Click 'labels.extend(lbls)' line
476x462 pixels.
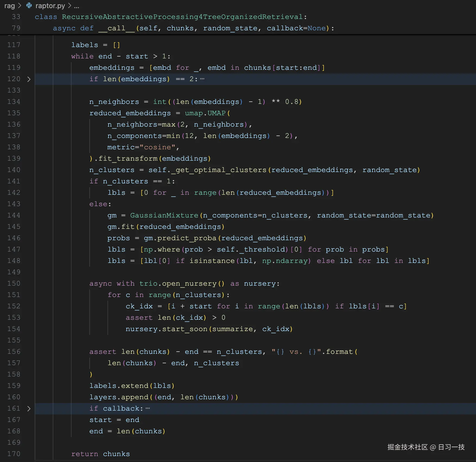tap(132, 386)
